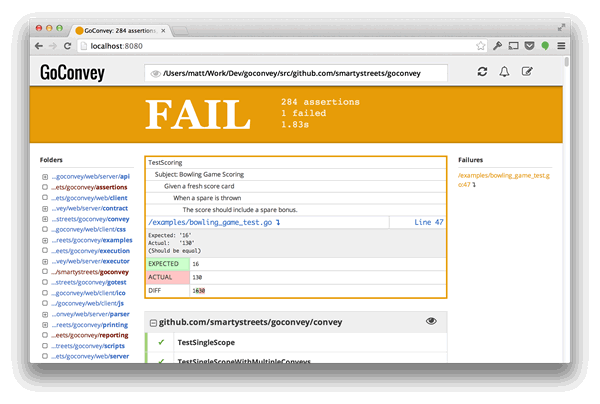This screenshot has width=600, height=404.
Task: Expand the web/server/api folder
Action: [45, 177]
